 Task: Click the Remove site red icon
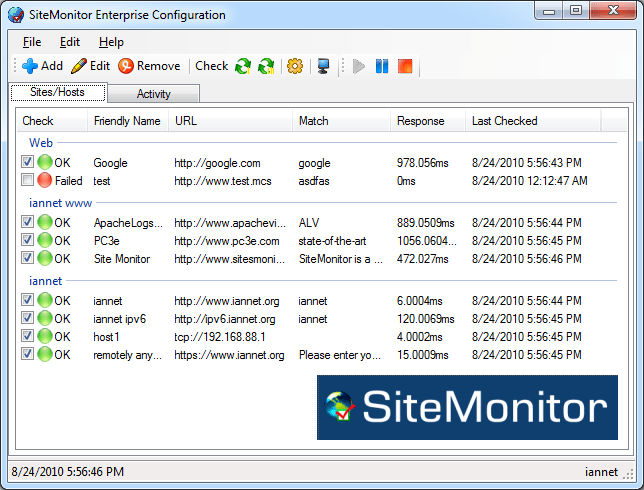pos(126,66)
